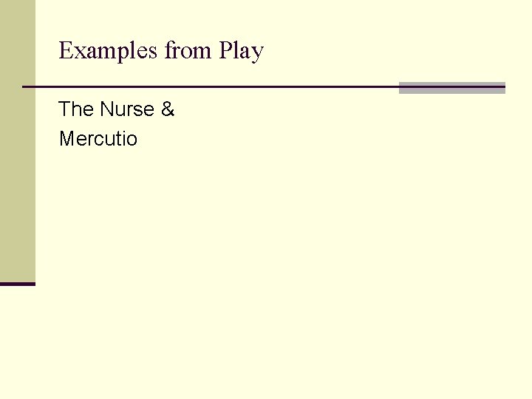
Task: Click the word "The" in body text
Action: coord(76,109)
